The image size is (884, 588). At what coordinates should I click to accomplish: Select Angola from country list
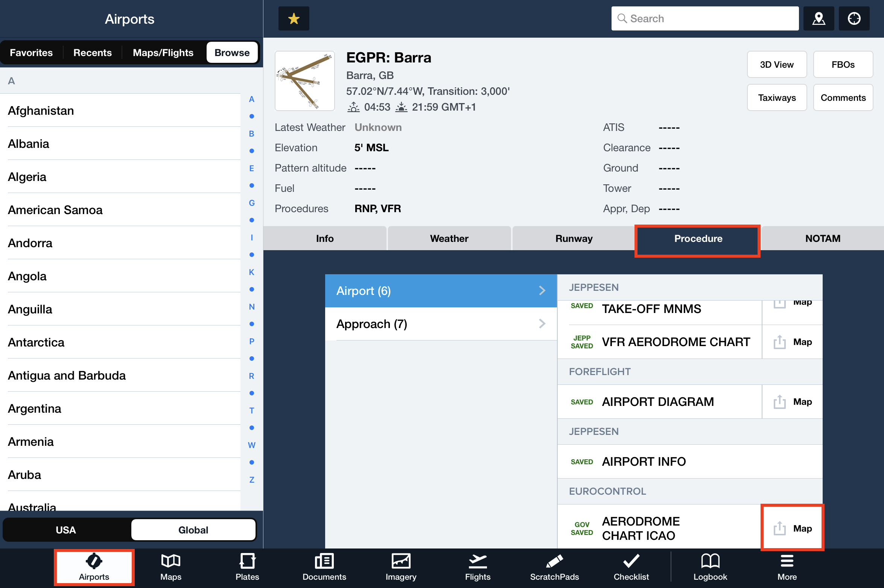pos(120,276)
